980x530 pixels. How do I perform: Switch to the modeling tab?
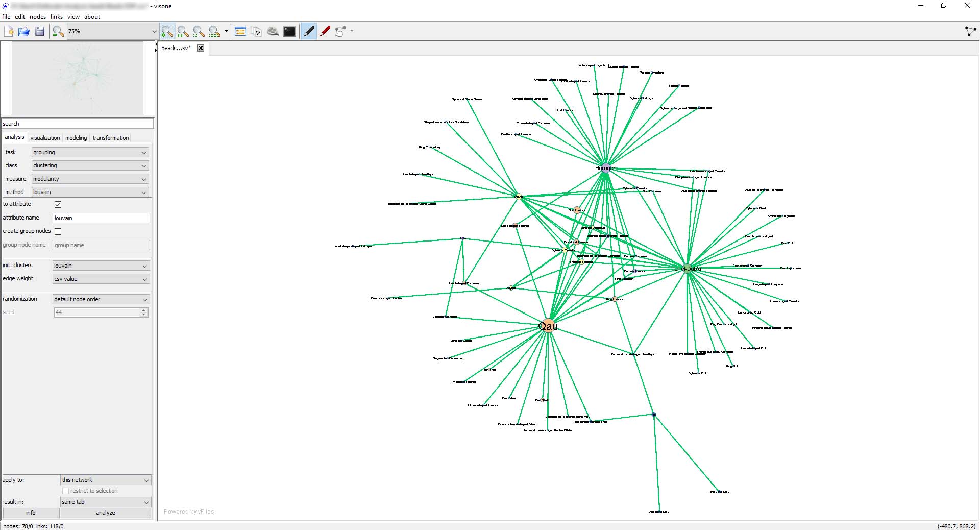[76, 138]
